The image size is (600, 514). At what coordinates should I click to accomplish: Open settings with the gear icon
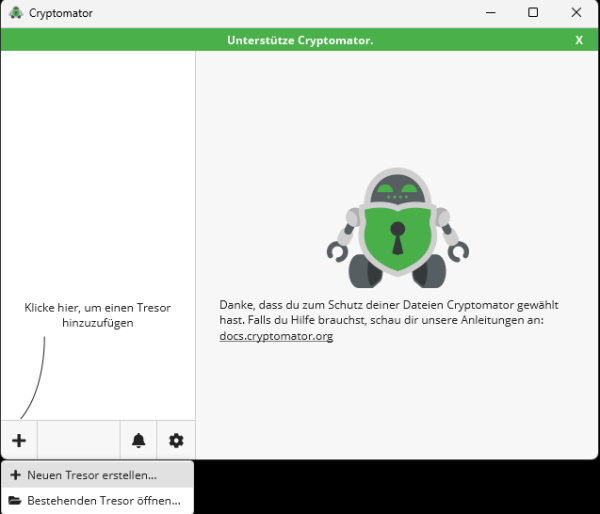(176, 440)
